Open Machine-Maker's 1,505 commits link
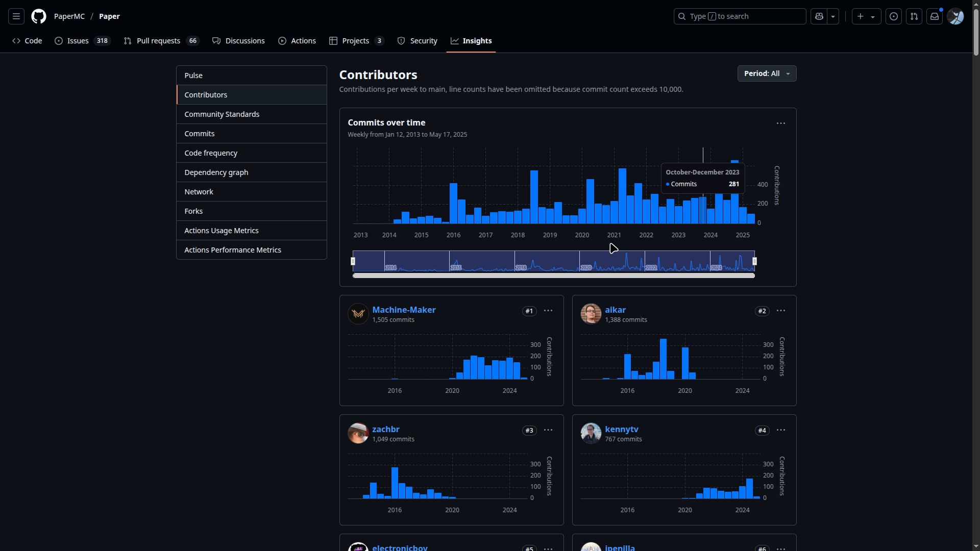 pyautogui.click(x=393, y=320)
